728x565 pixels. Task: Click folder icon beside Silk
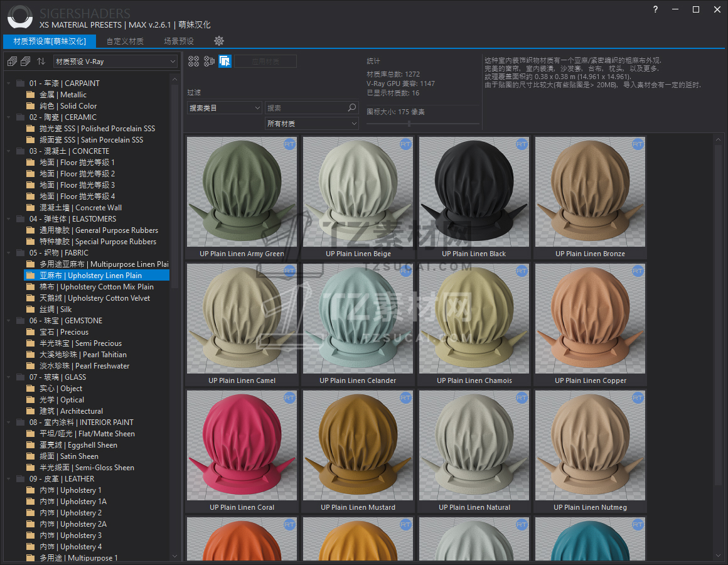point(31,309)
